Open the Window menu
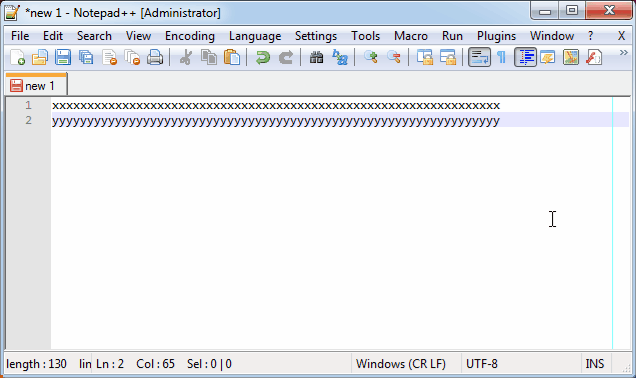 tap(552, 36)
